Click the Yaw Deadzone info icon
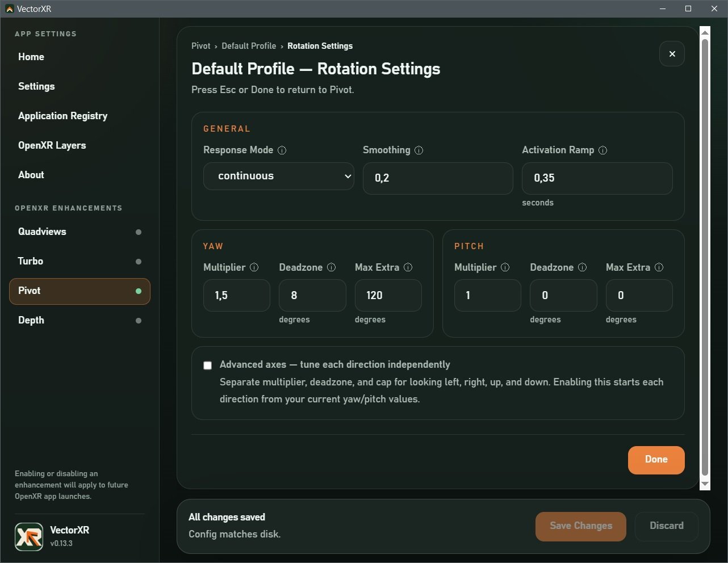Screen dimensions: 728x563 pos(331,267)
